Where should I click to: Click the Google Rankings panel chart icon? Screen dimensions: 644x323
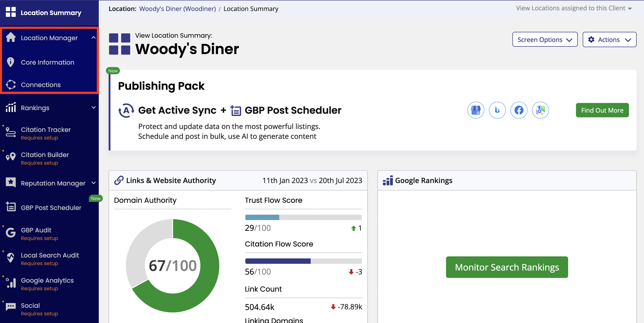(x=387, y=180)
